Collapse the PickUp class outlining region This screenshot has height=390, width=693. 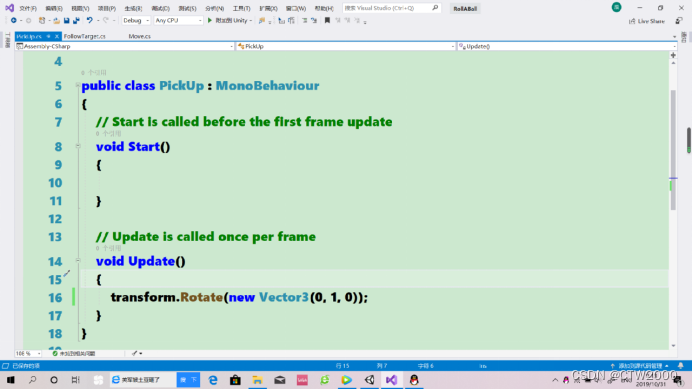click(x=78, y=84)
